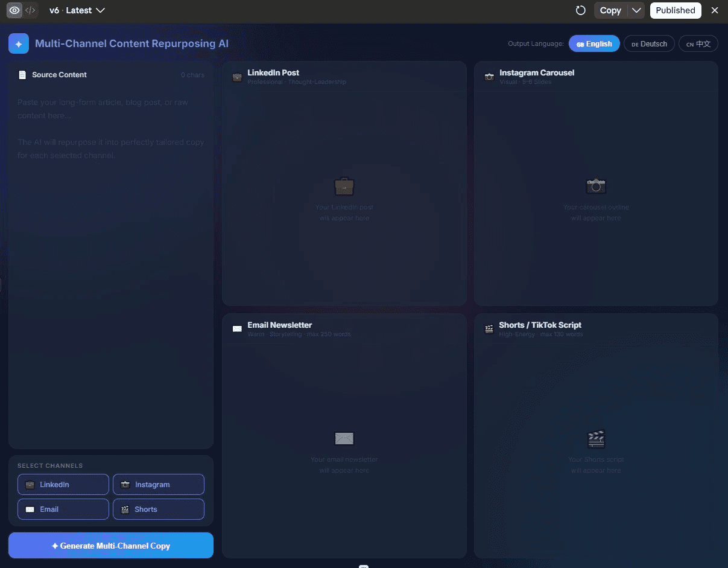Viewport: 728px width, 568px height.
Task: Click 'Your carousel outline will appear here' text
Action: [x=596, y=212]
